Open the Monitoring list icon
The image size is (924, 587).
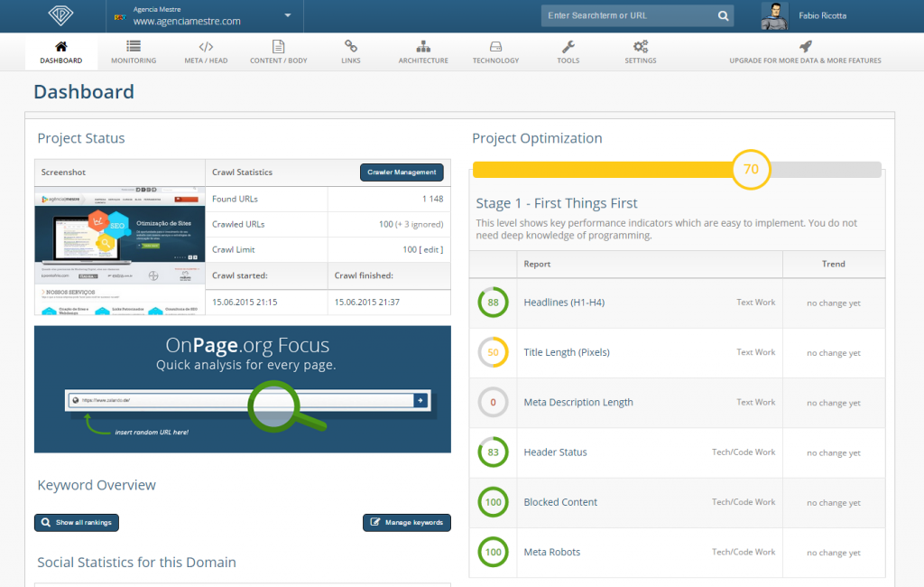(134, 46)
